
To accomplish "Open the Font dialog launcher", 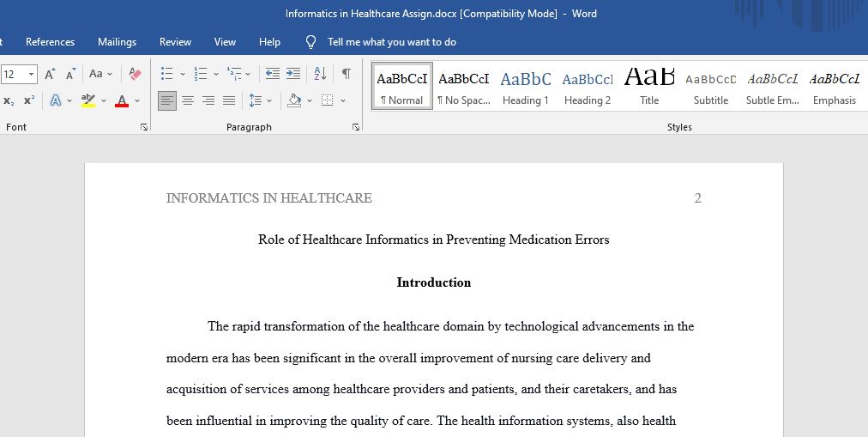I will [x=144, y=127].
